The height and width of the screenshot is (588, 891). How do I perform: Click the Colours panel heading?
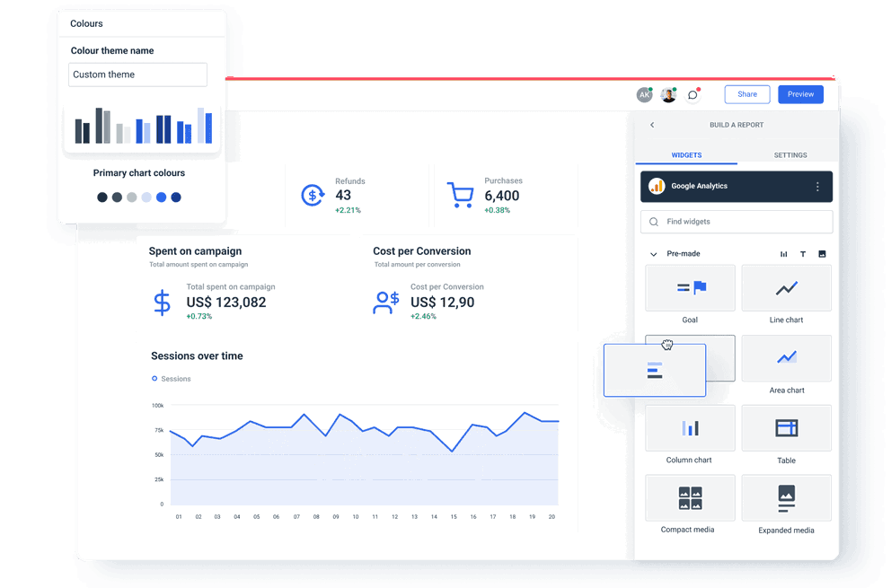click(86, 24)
